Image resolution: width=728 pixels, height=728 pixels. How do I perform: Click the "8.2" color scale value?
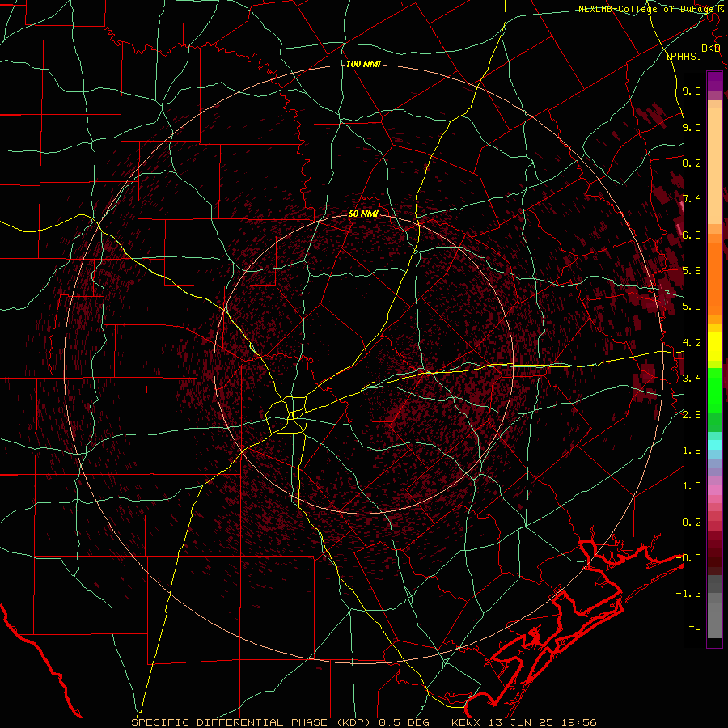pyautogui.click(x=692, y=163)
